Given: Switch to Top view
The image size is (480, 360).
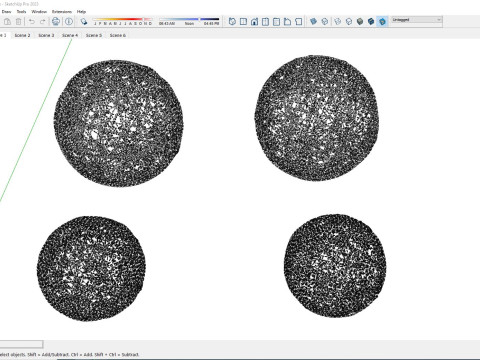Looking at the screenshot, I should [x=244, y=22].
